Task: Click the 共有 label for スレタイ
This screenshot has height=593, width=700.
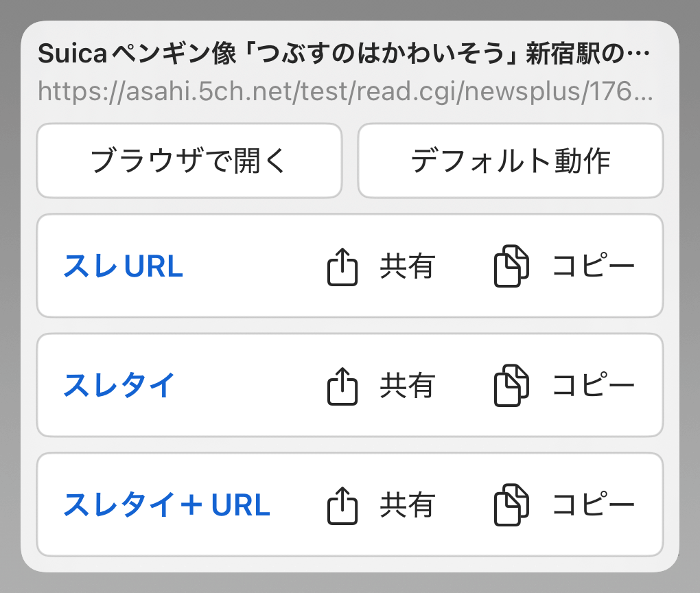Action: pos(407,386)
